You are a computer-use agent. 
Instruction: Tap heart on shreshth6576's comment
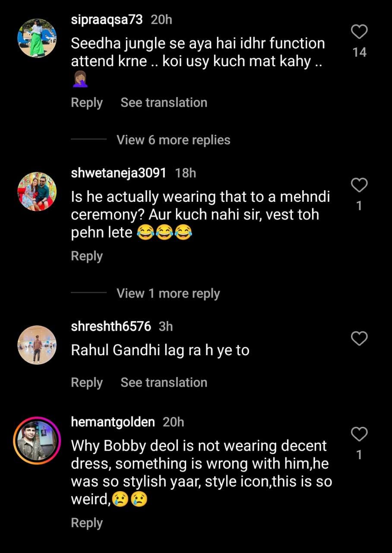click(x=359, y=339)
